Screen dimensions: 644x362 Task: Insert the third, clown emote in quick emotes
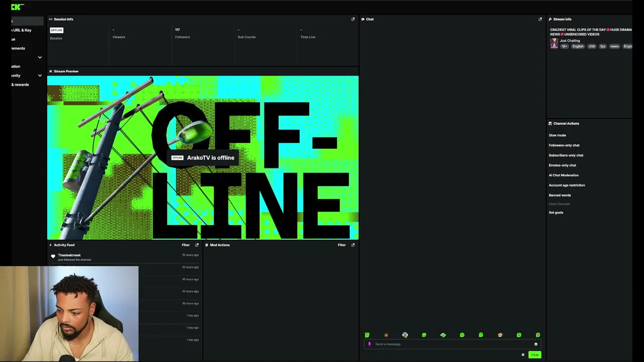(x=405, y=335)
